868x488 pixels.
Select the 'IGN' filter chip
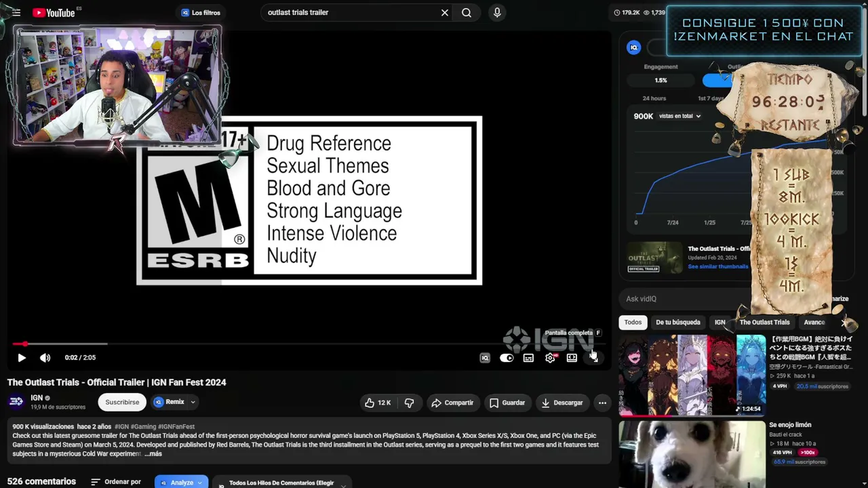[x=719, y=323]
